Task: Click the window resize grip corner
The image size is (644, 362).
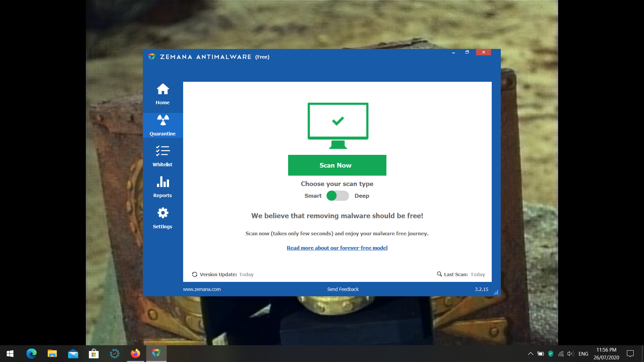Action: [496, 293]
